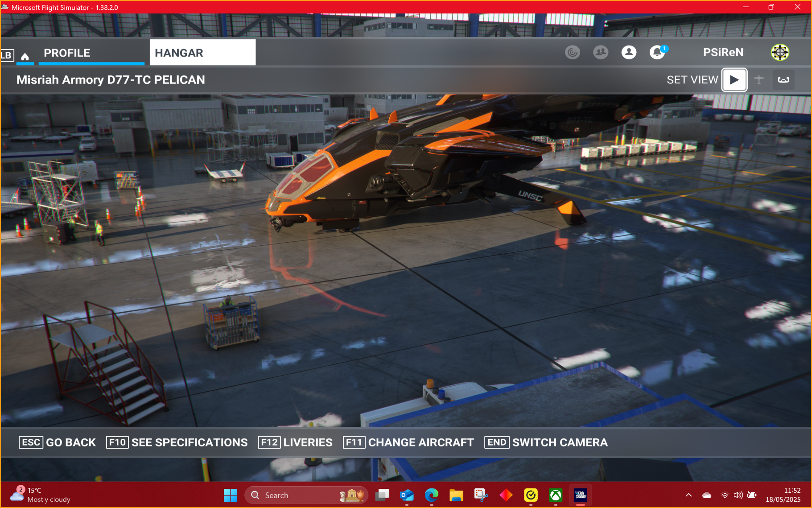This screenshot has height=508, width=812.
Task: Open the LIVERIES option
Action: [308, 442]
